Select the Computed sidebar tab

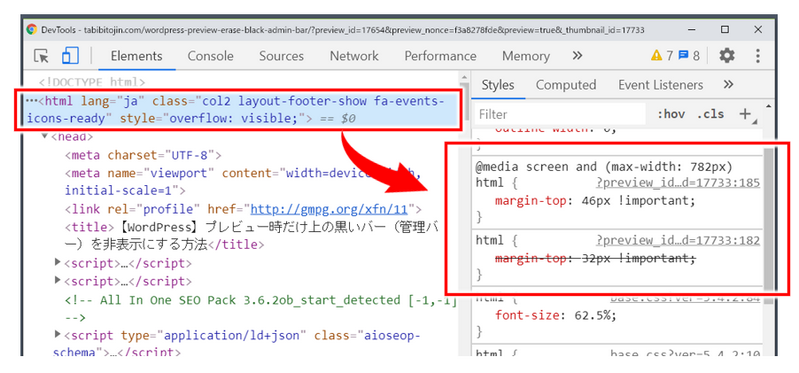pyautogui.click(x=566, y=85)
